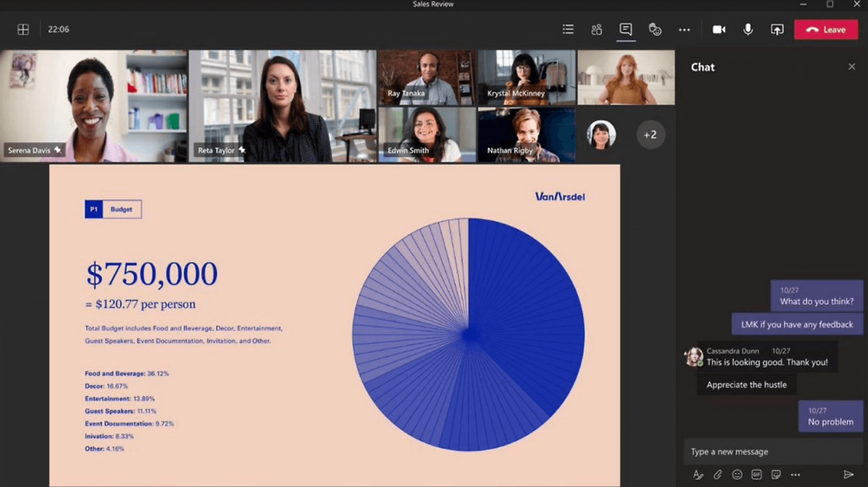This screenshot has width=868, height=487.
Task: Select Krystal McKinney video tile
Action: click(526, 77)
